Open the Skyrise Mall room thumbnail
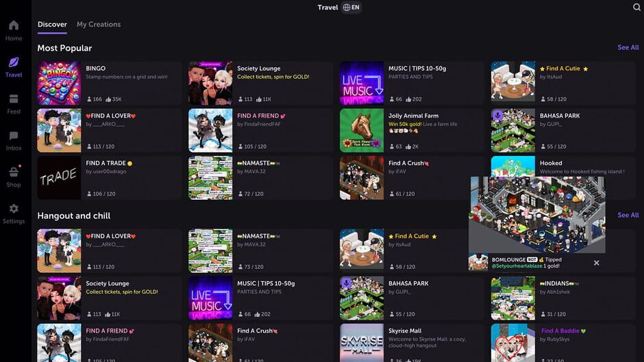 click(362, 342)
